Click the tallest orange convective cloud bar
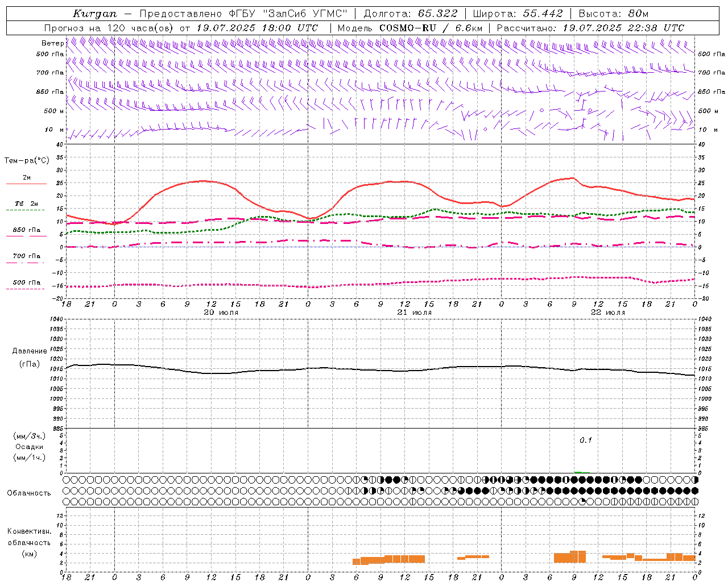 coord(578,556)
